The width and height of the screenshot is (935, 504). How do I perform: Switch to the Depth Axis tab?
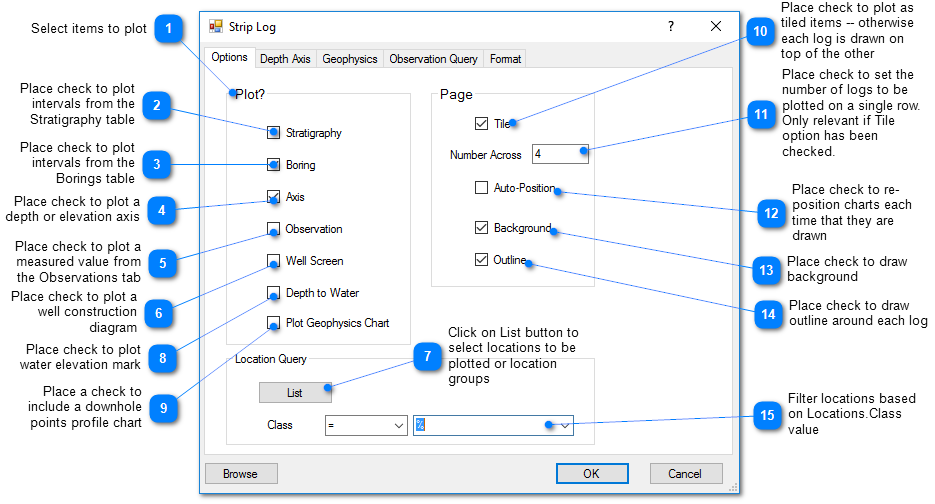[x=285, y=59]
